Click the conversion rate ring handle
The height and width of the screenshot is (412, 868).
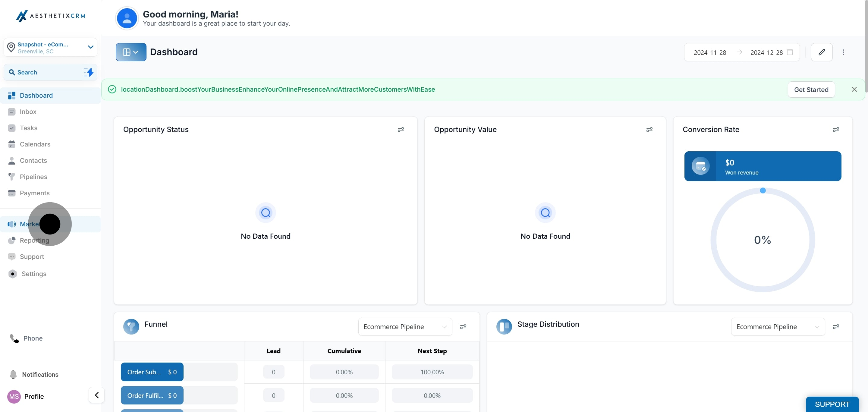tap(763, 191)
